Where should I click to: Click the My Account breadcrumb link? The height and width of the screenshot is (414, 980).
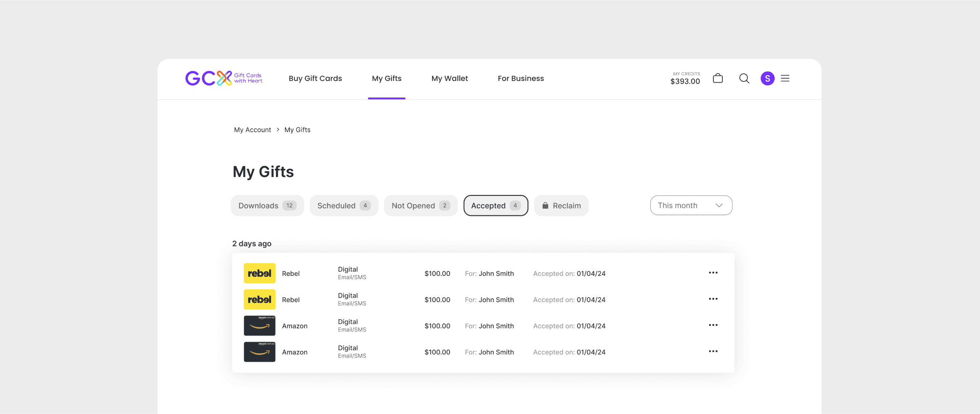tap(252, 130)
